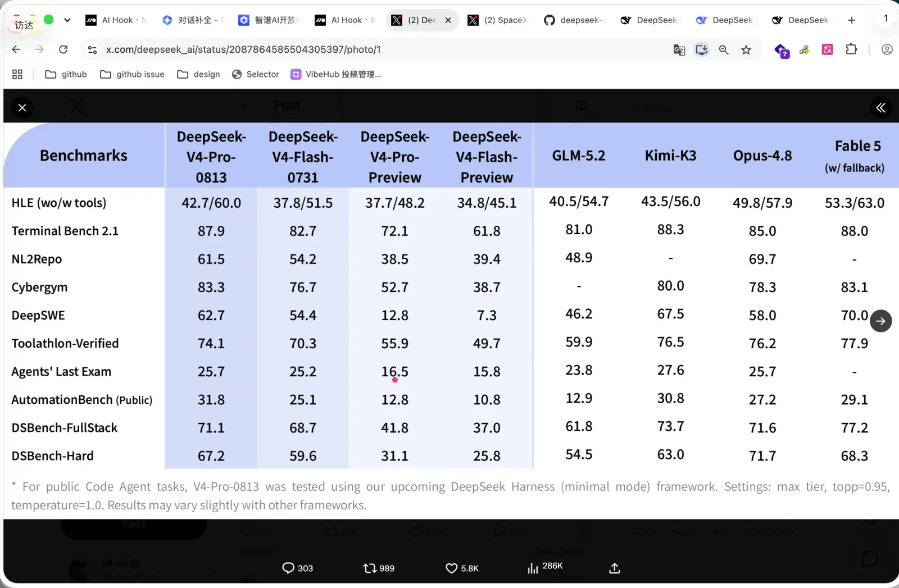The height and width of the screenshot is (588, 899).
Task: Click the Cybergym row label
Action: [39, 287]
